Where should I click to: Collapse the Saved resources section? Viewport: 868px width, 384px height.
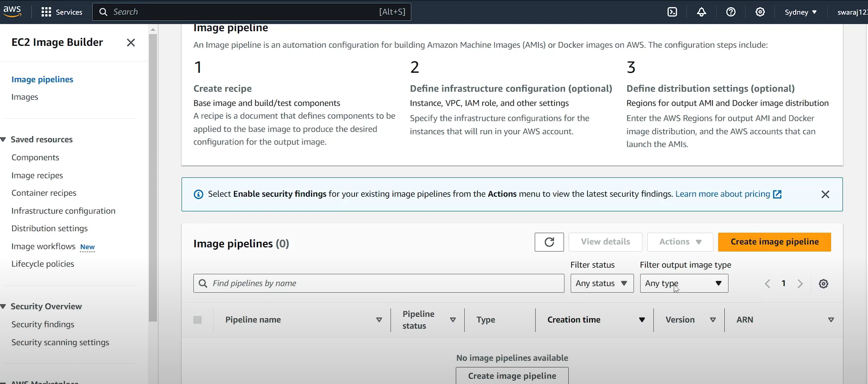pyautogui.click(x=4, y=140)
